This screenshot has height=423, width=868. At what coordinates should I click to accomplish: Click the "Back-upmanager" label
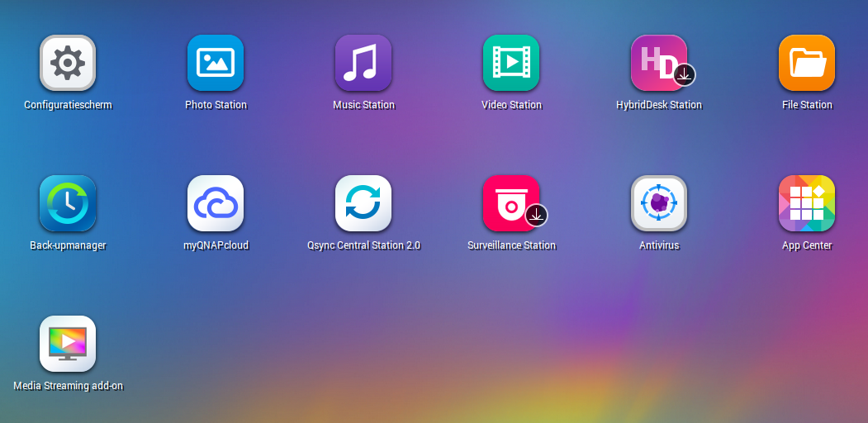(68, 245)
